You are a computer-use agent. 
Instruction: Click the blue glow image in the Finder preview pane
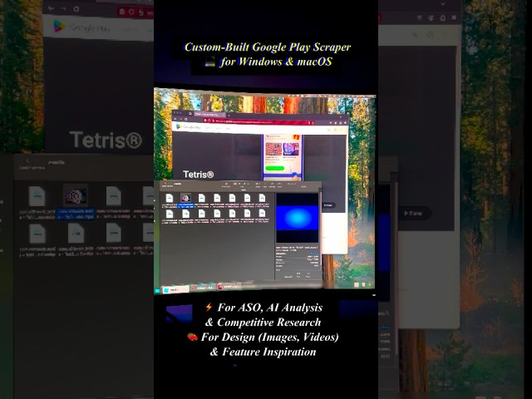[298, 218]
